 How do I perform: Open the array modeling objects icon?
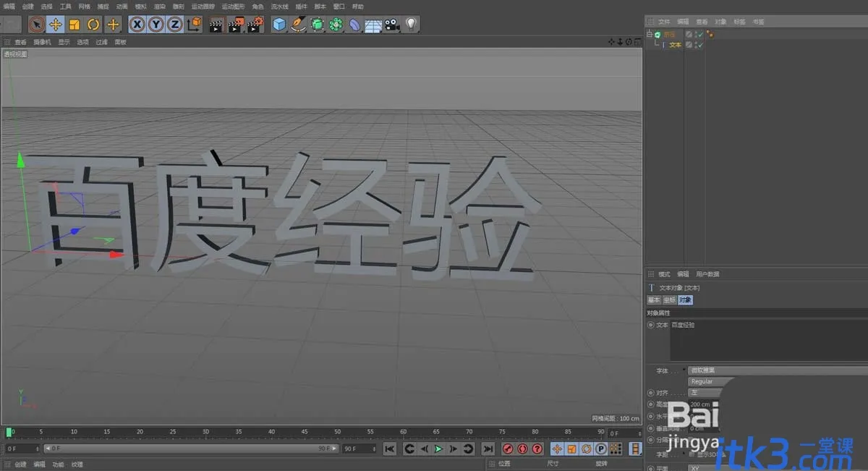pos(336,25)
